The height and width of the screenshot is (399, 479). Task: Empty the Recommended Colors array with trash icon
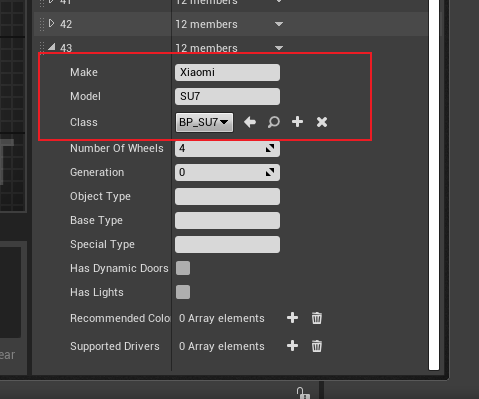coord(317,318)
